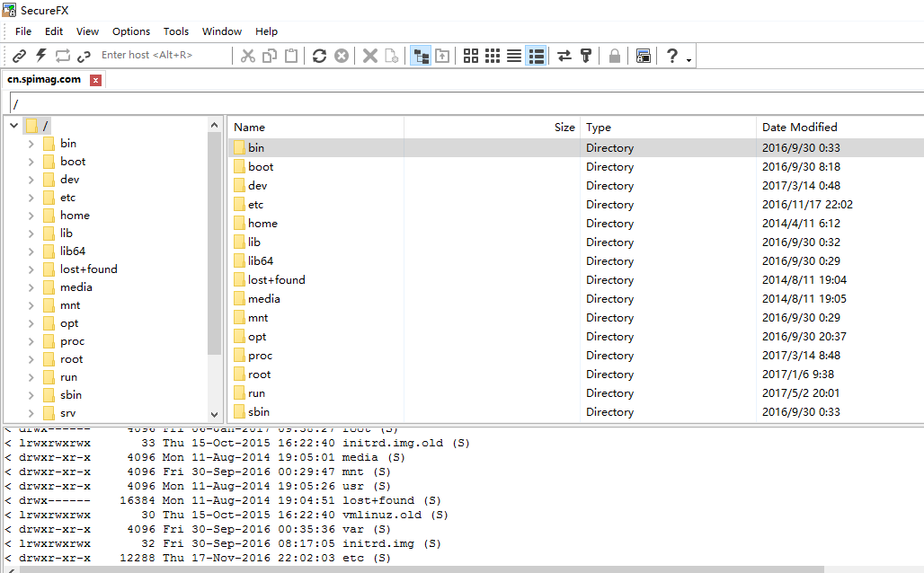Switch to details view mode
The width and height of the screenshot is (924, 573).
[x=536, y=56]
